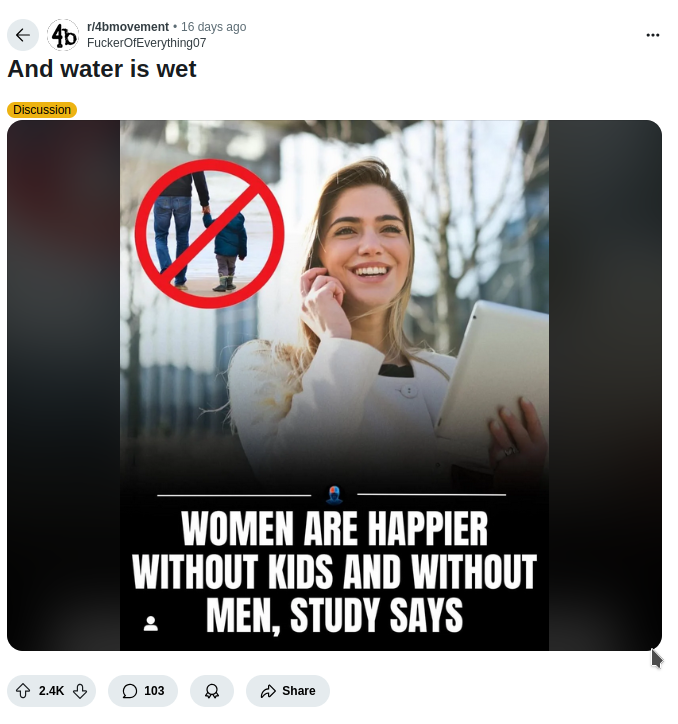The height and width of the screenshot is (724, 678).
Task: Click the person silhouette icon in image
Action: 151,623
